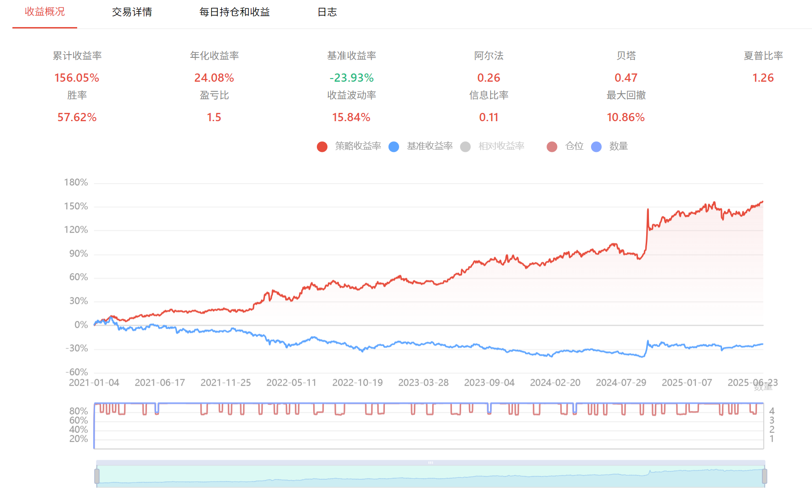Go to the 日志 tab
Screen dimensions: 812x504
tap(327, 12)
